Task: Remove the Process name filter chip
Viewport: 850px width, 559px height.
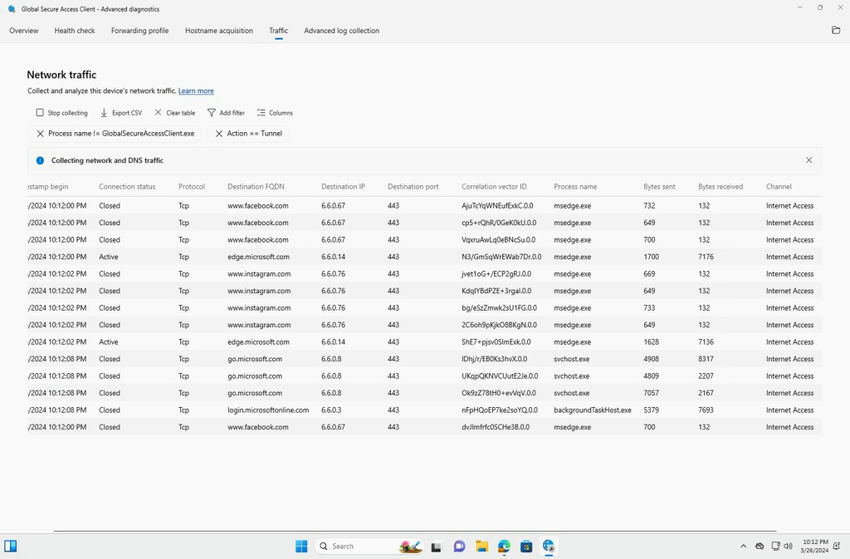Action: click(40, 133)
